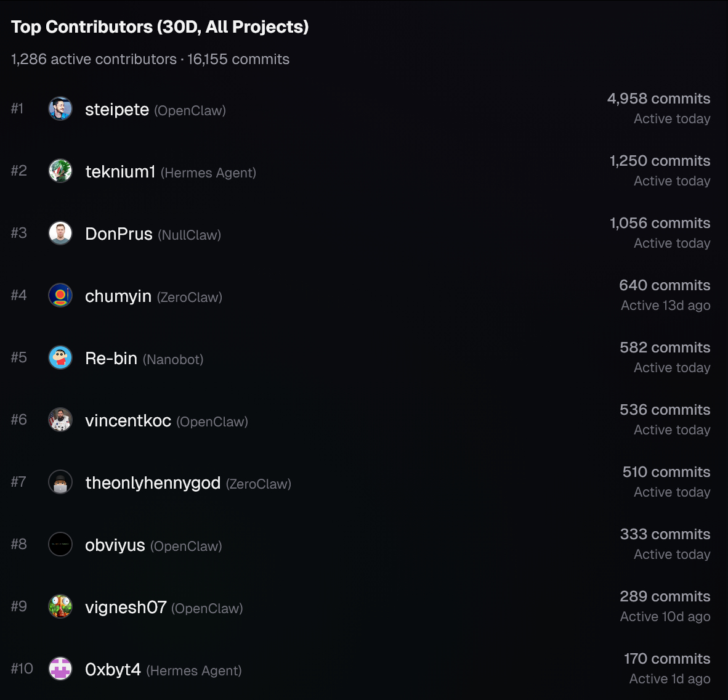Screen dimensions: 728x700
Task: Click vignesh07's colorful avatar
Action: tap(60, 607)
